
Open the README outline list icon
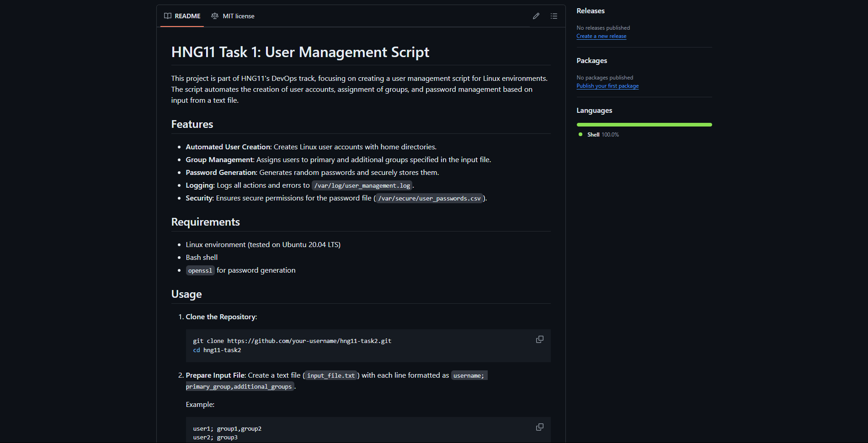point(554,16)
